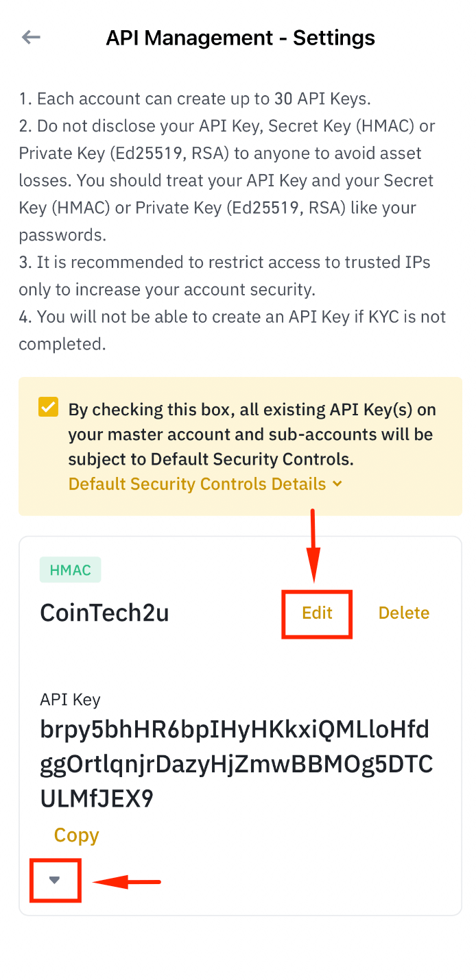Tap the HMAC key type badge
476x980 pixels.
(70, 569)
